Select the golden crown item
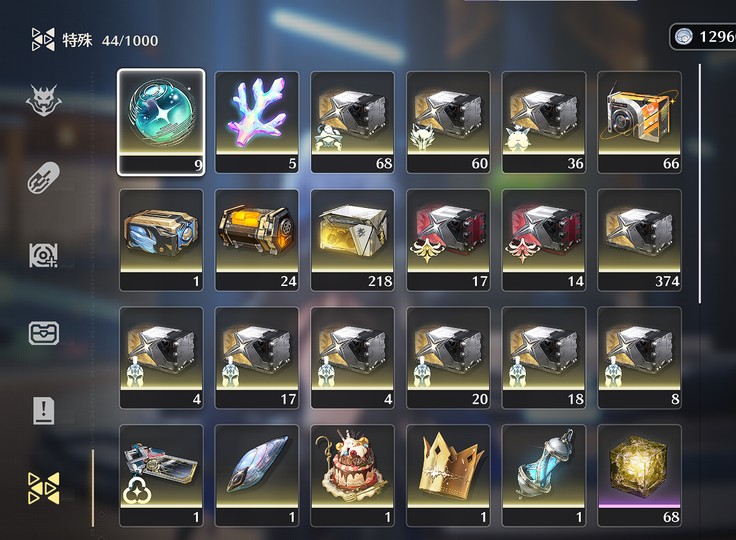 [448, 476]
